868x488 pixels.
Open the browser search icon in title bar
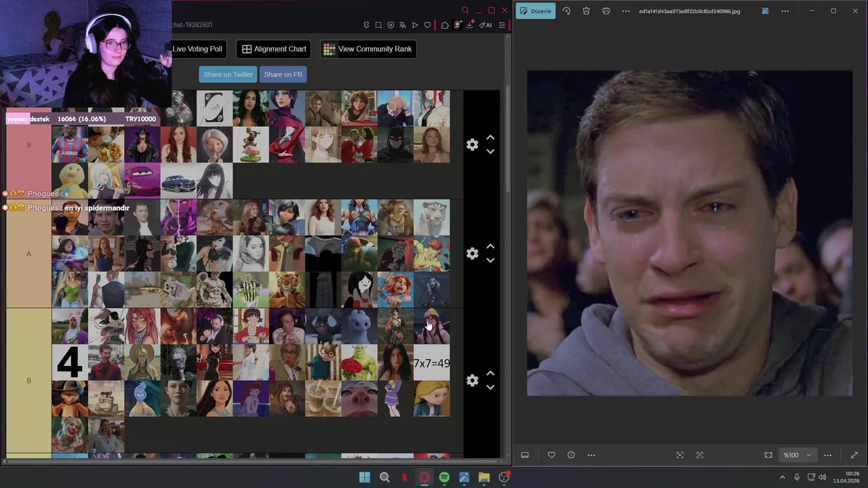click(465, 10)
